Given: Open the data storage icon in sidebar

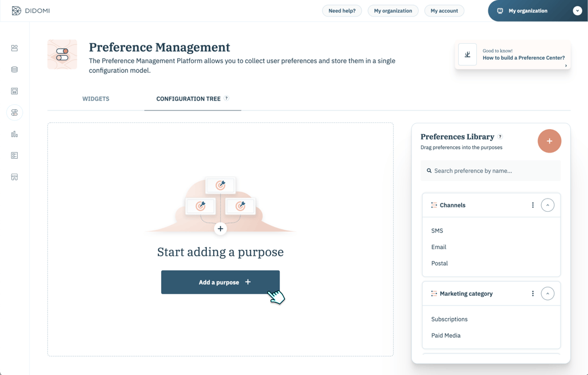Looking at the screenshot, I should [x=14, y=69].
